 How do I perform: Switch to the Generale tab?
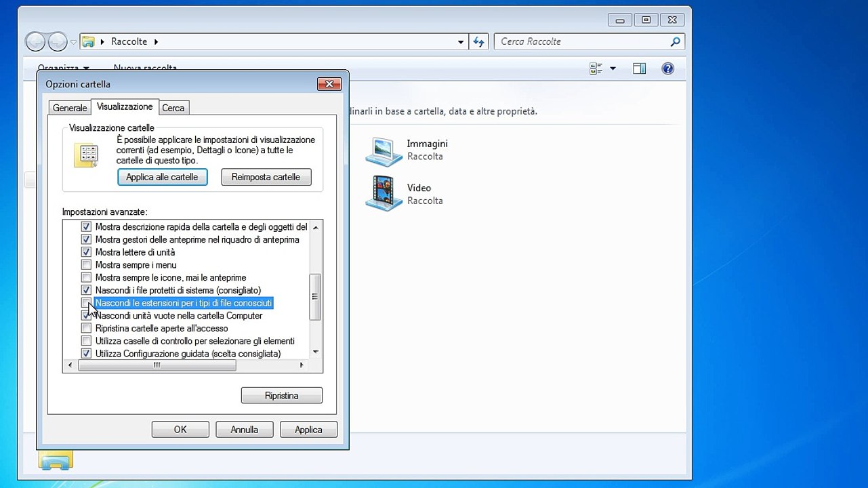click(x=70, y=108)
